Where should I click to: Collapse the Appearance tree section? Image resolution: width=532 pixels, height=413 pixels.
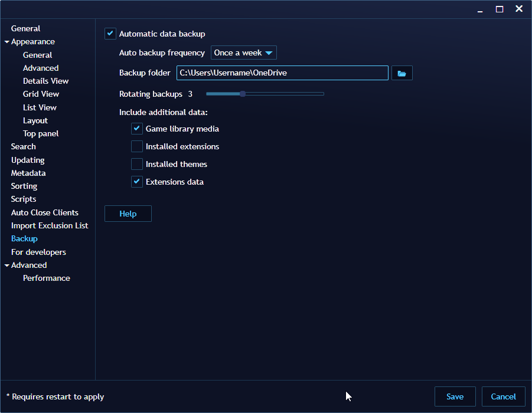click(6, 42)
